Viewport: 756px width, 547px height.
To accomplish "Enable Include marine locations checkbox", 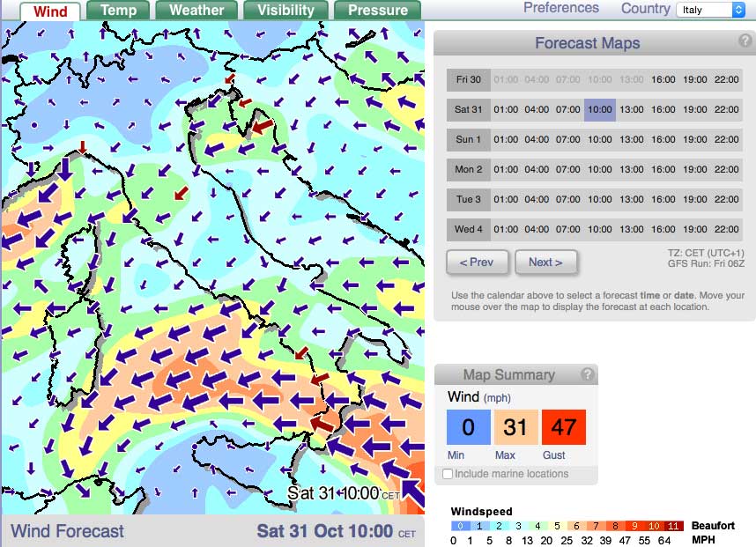I will tap(448, 474).
